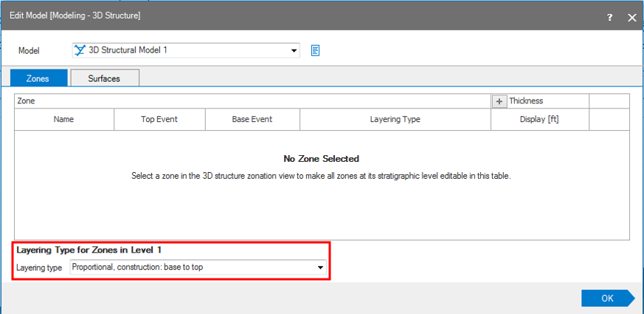
Task: Open the Model dropdown arrow
Action: click(294, 51)
